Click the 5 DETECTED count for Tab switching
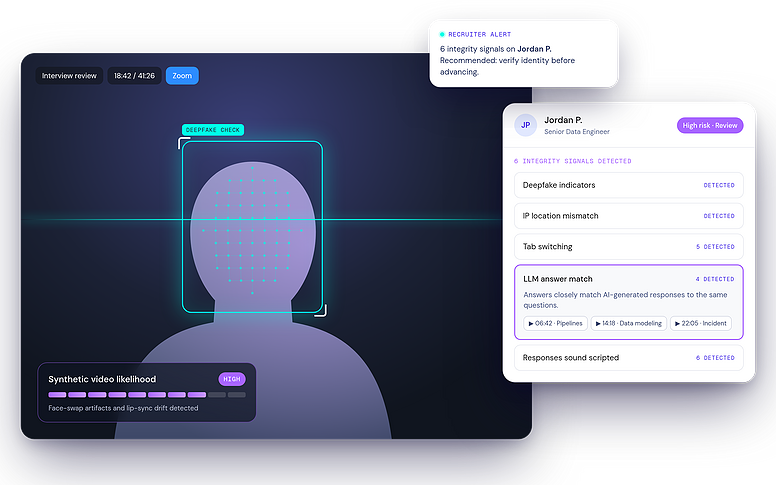 point(715,246)
